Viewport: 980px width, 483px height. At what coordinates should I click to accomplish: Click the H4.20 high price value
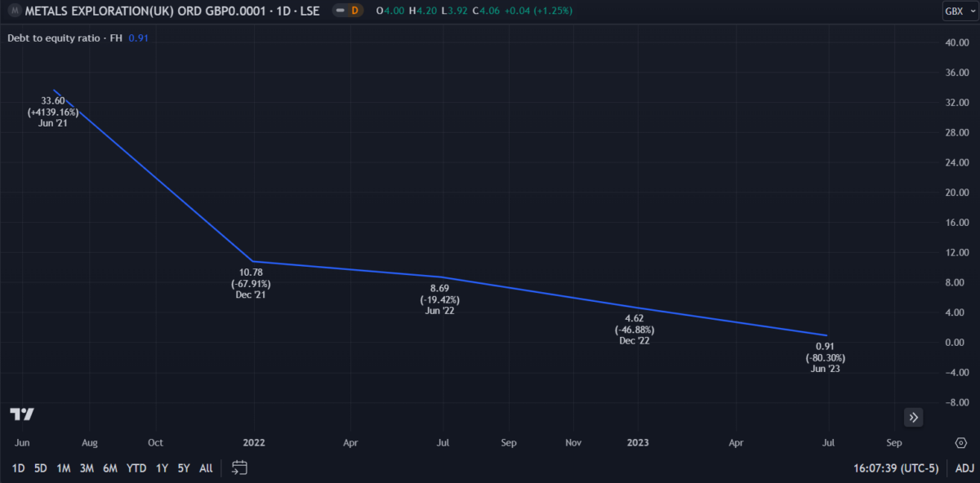tap(423, 11)
